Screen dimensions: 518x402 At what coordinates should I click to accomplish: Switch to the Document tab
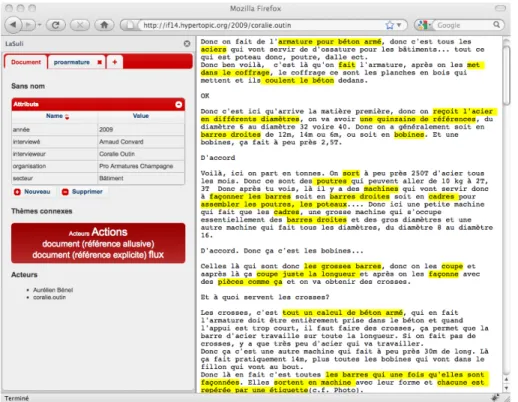click(x=26, y=62)
